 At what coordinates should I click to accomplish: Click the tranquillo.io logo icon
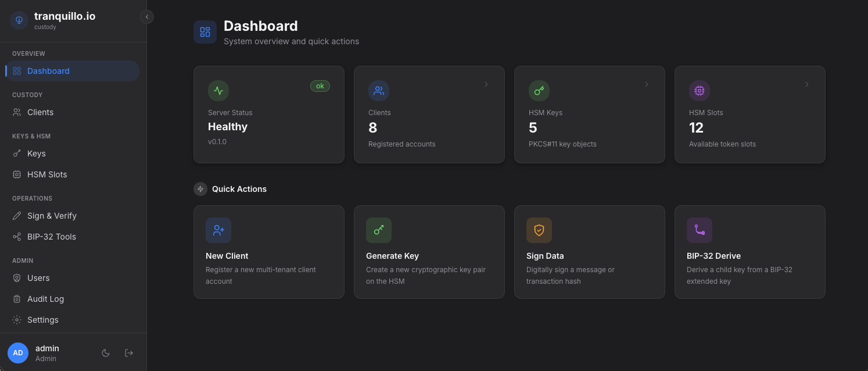pos(19,20)
